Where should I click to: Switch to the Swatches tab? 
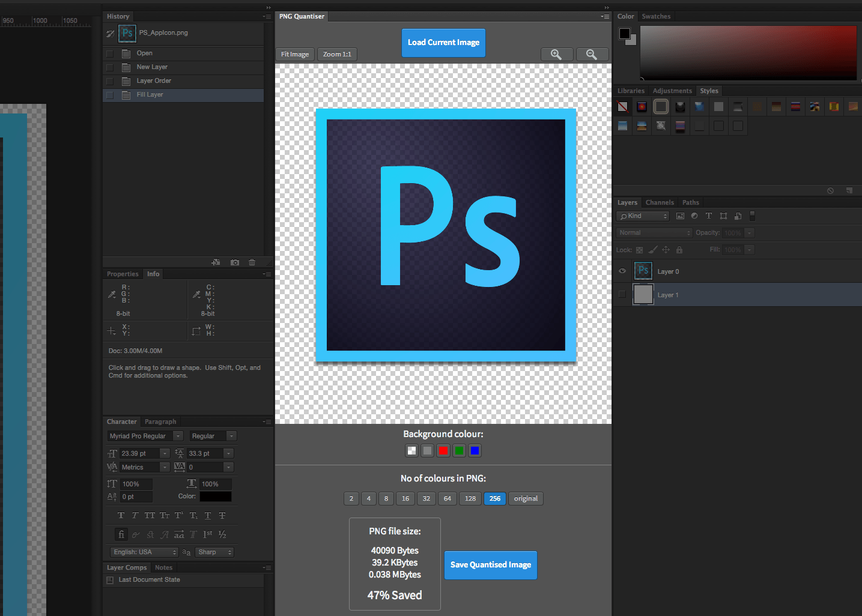[656, 16]
